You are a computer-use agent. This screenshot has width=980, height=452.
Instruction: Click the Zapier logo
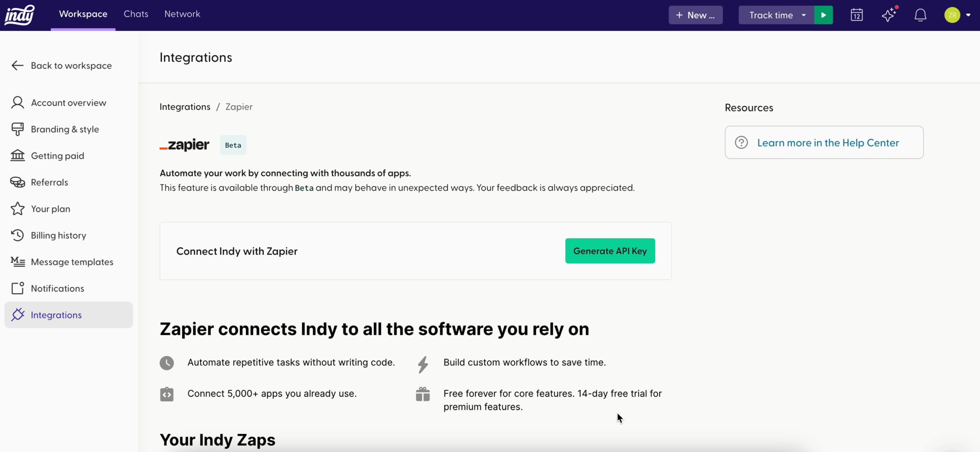185,145
